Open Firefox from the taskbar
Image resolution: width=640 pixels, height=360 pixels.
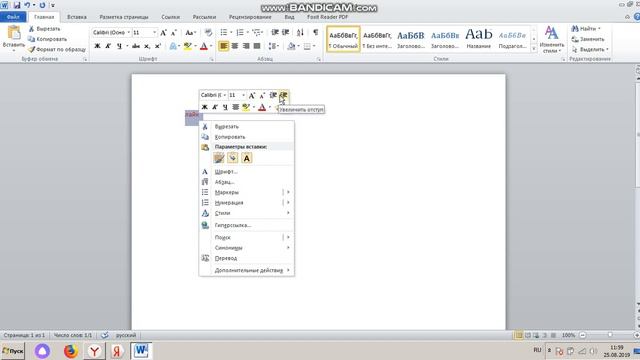(x=70, y=351)
